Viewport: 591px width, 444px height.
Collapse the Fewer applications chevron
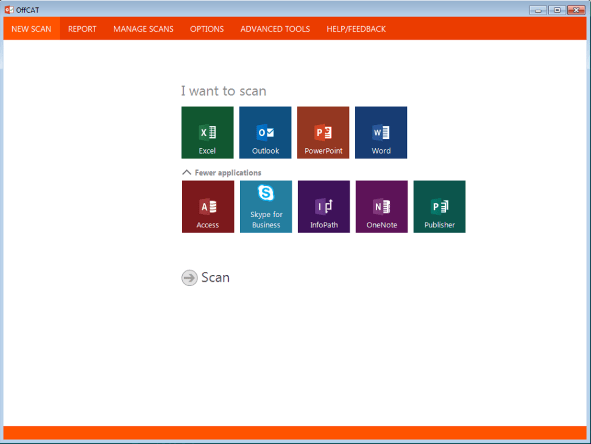(x=187, y=173)
